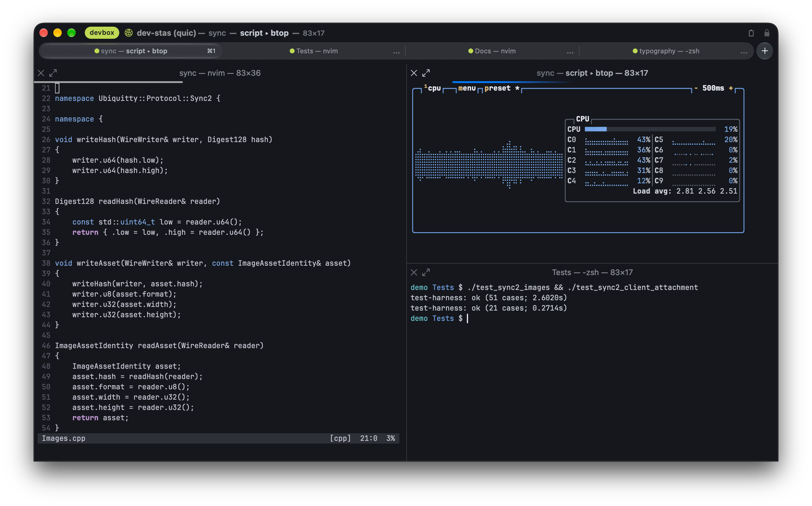
Task: Click the zsh prompt input line
Action: (x=439, y=318)
